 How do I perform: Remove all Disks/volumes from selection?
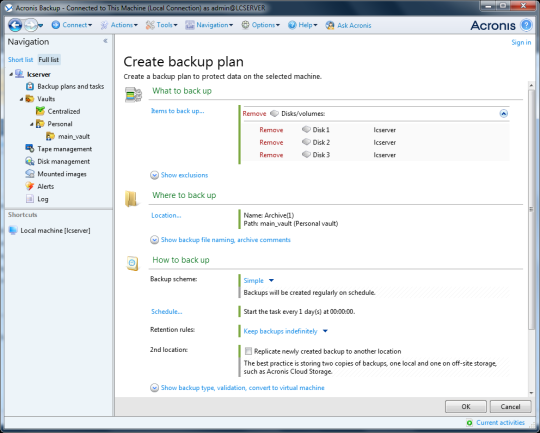pyautogui.click(x=254, y=114)
